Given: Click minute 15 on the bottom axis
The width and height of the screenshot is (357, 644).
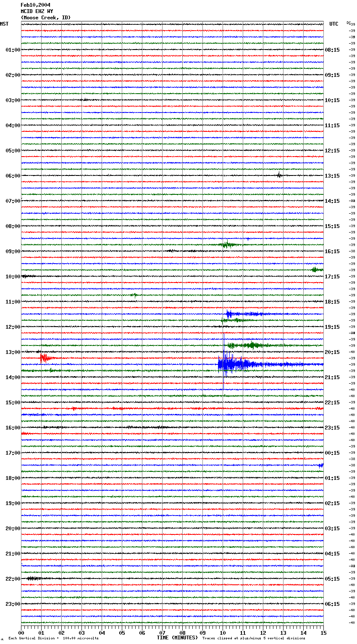Looking at the screenshot, I should point(323,633).
